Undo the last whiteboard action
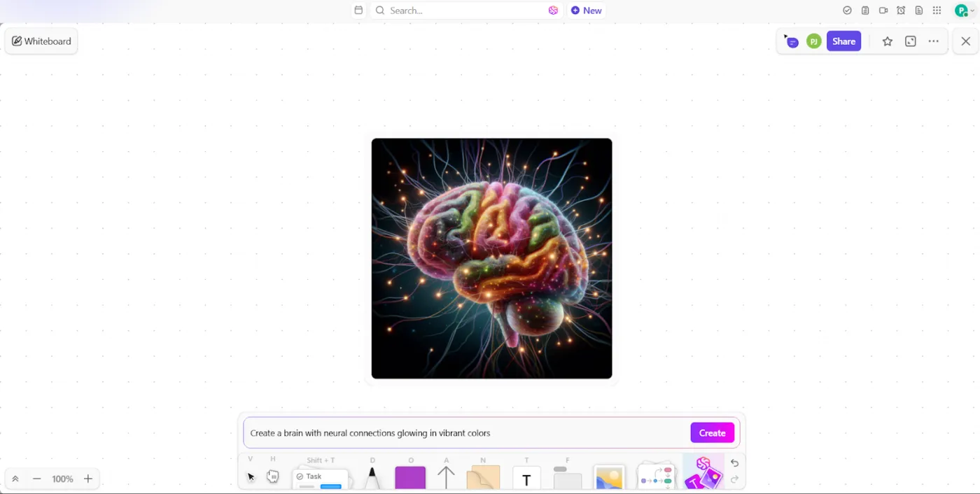The height and width of the screenshot is (494, 980). point(734,463)
